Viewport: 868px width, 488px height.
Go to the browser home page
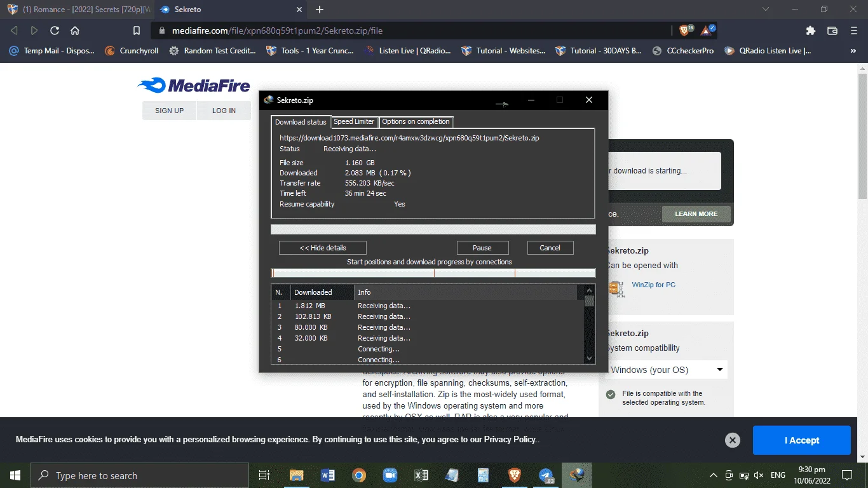pos(75,30)
